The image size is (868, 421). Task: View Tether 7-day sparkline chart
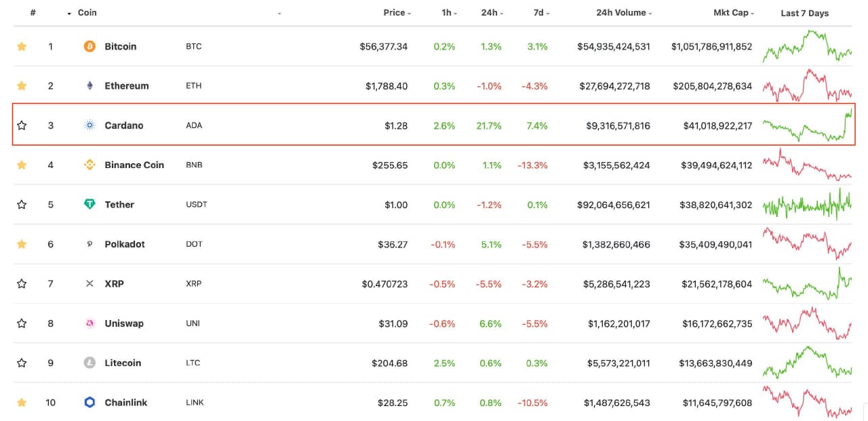tap(807, 204)
